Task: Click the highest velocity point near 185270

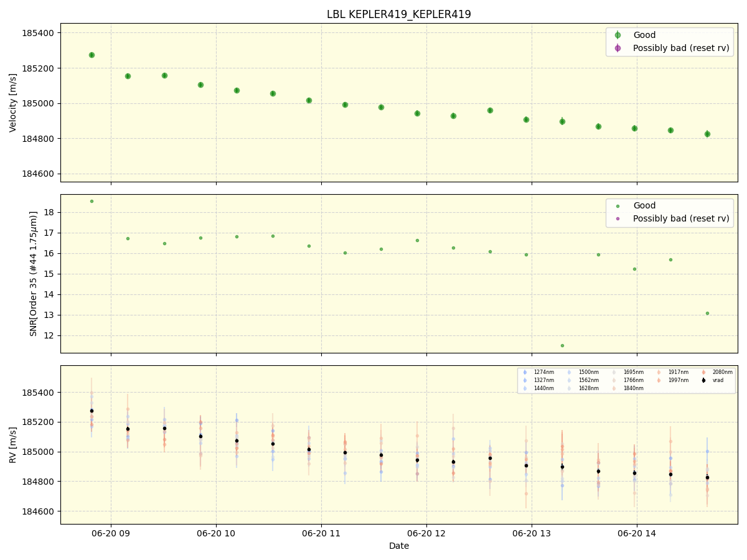Action: pyautogui.click(x=92, y=55)
